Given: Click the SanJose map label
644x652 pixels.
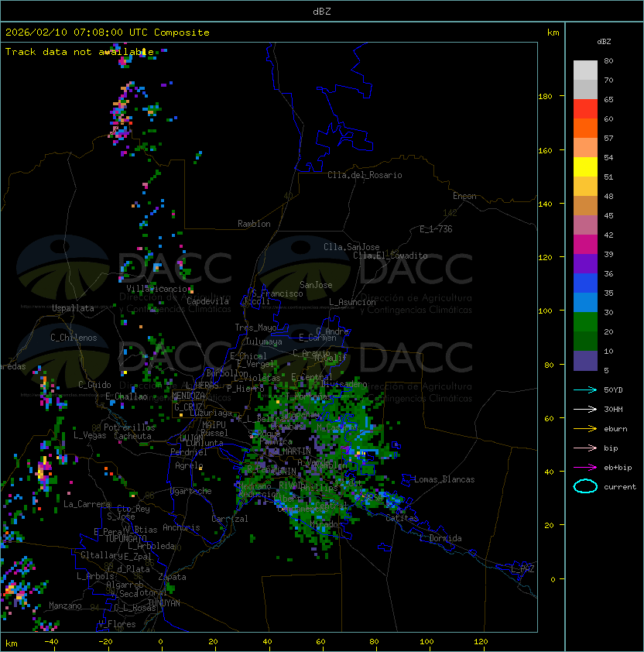Looking at the screenshot, I should tap(316, 285).
